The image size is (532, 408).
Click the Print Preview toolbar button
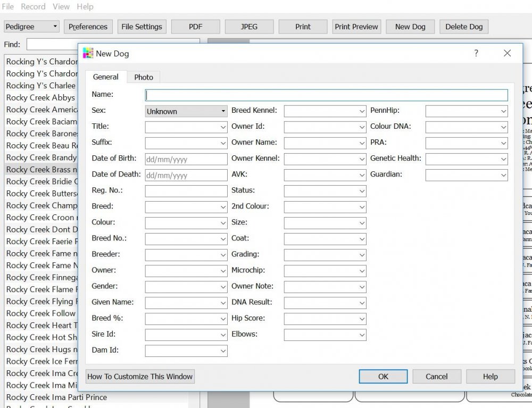(x=356, y=27)
